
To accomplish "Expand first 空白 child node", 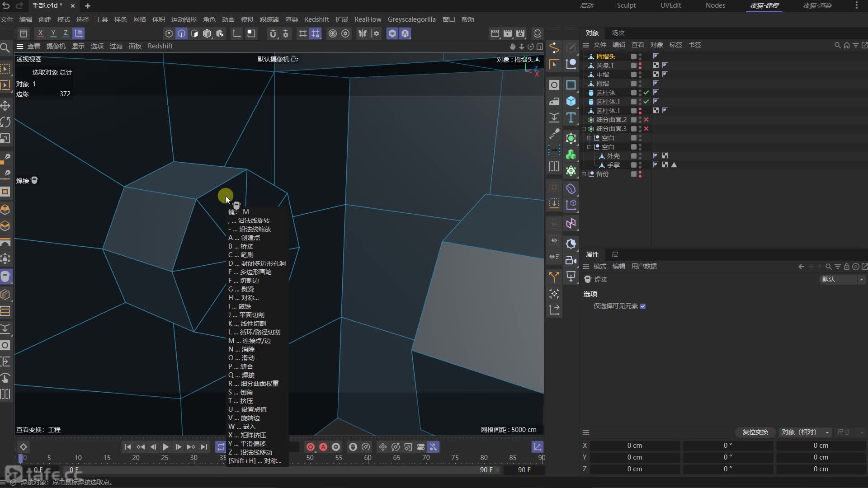I will 589,138.
